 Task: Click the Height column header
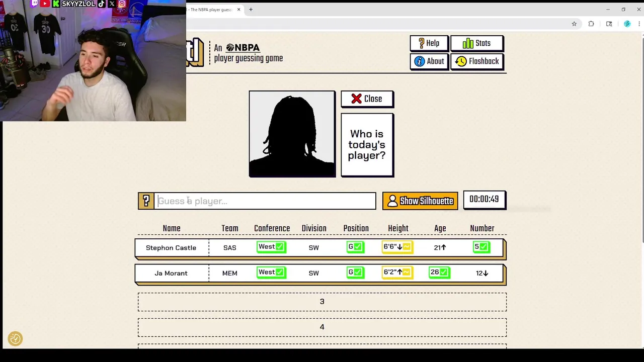point(398,228)
